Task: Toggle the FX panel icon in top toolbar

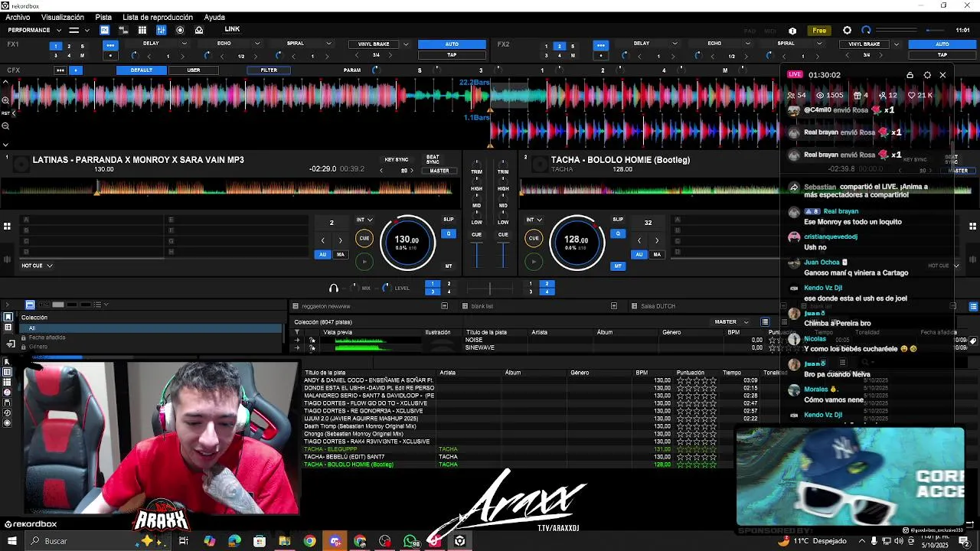Action: (x=105, y=30)
